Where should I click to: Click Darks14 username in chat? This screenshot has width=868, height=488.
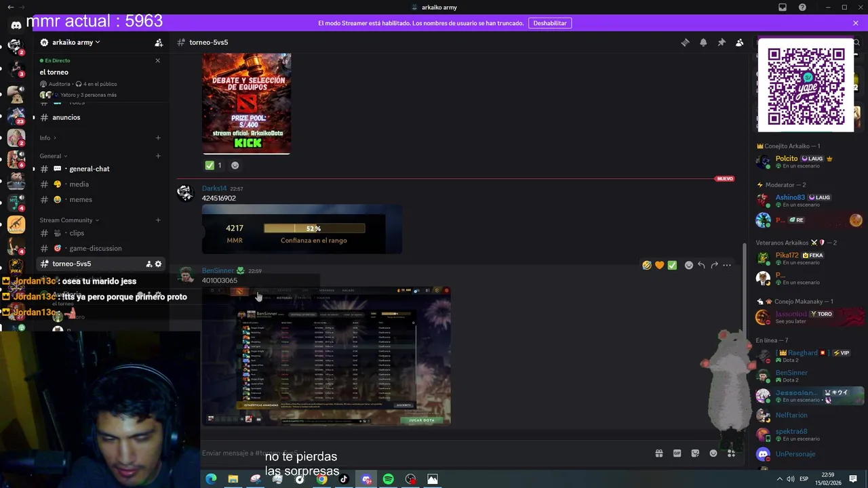click(214, 188)
